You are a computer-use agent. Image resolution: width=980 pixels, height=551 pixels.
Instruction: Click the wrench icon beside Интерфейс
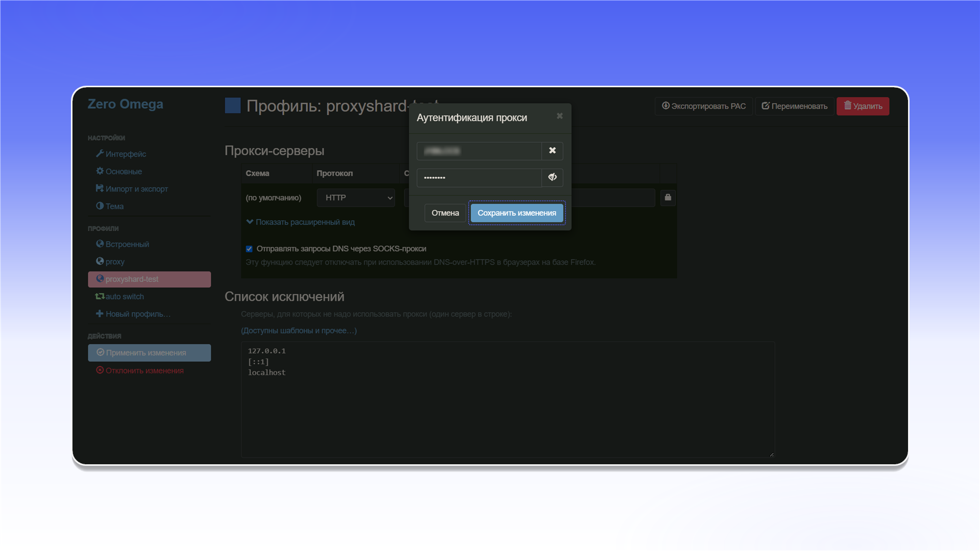[100, 154]
